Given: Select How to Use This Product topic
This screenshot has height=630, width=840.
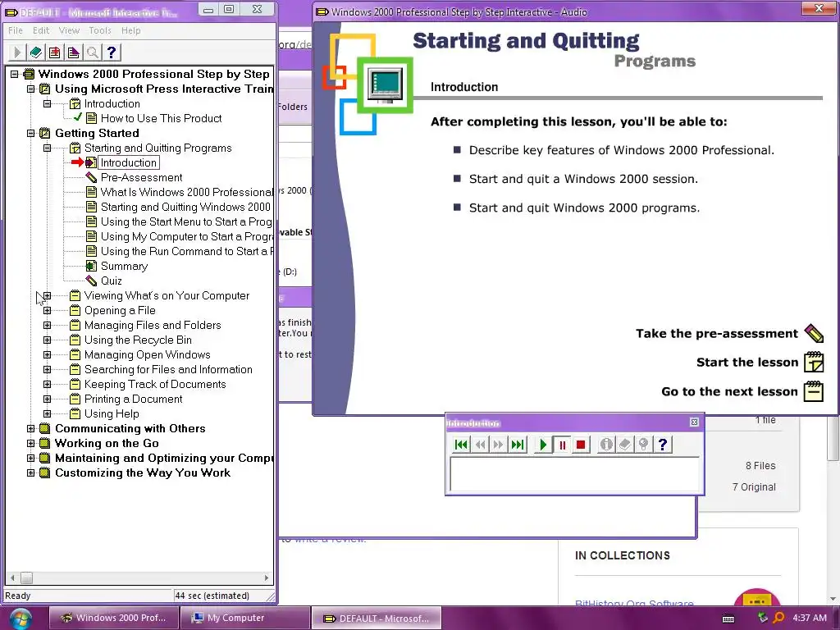Looking at the screenshot, I should click(x=162, y=118).
